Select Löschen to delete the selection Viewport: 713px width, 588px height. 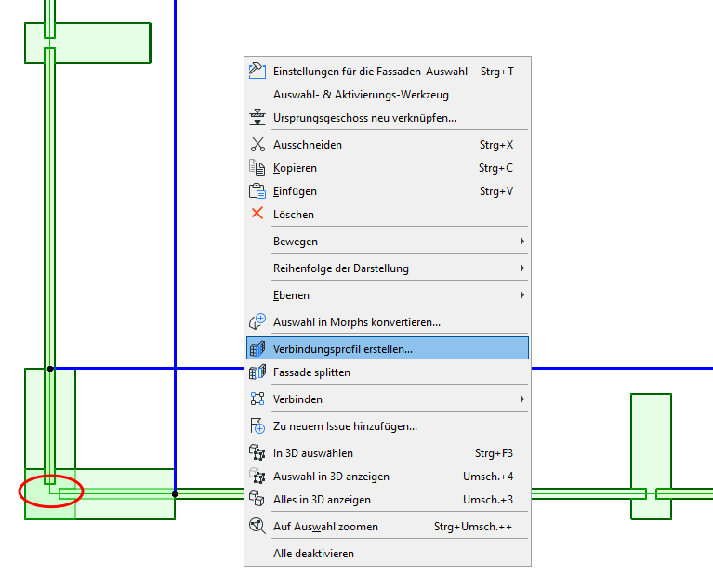point(388,214)
